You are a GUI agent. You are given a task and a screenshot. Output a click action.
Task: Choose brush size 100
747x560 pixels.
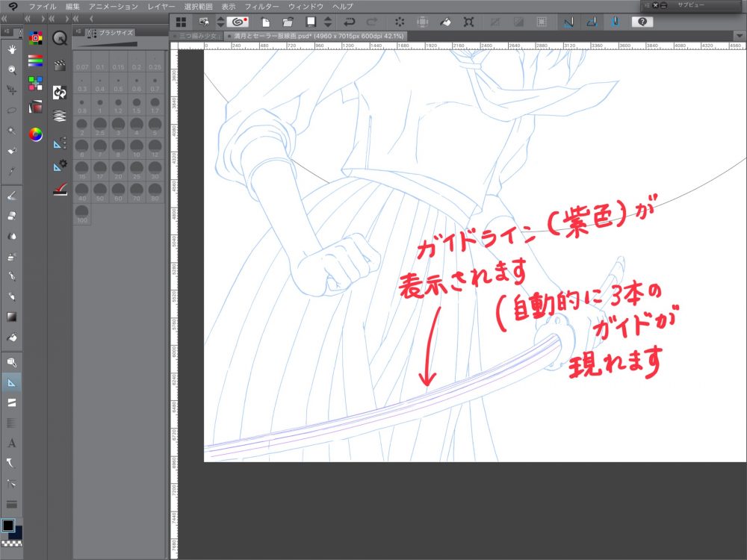[x=82, y=214]
